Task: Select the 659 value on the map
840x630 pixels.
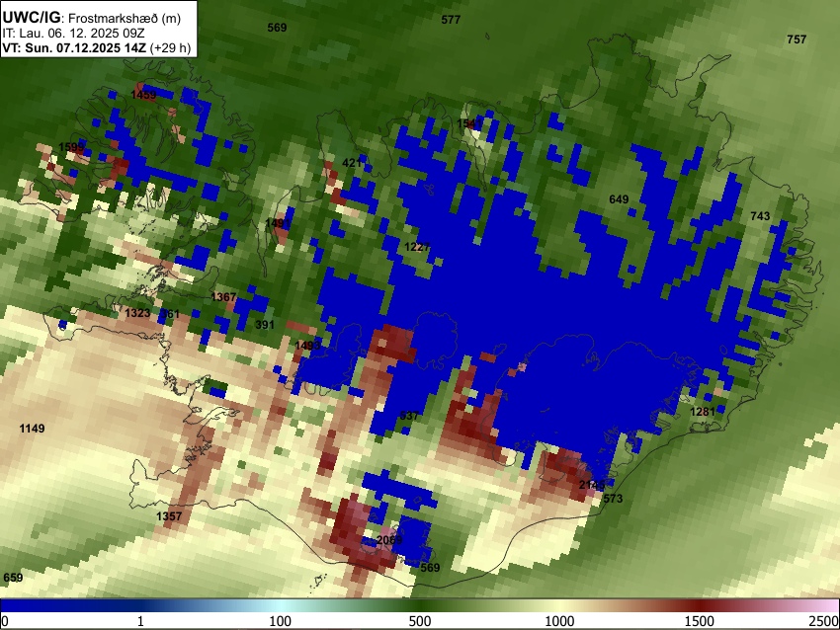Action: [x=13, y=578]
